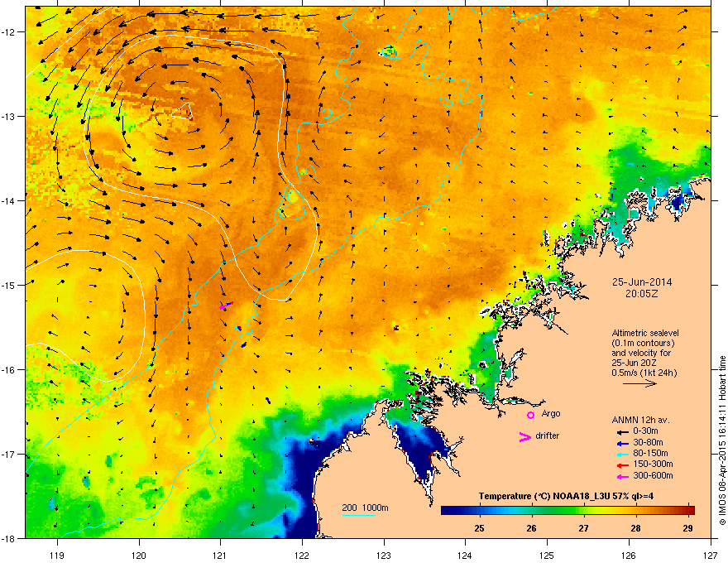Screen dimensions: 728x563
Task: Click the longitude label 122
Action: [x=302, y=556]
